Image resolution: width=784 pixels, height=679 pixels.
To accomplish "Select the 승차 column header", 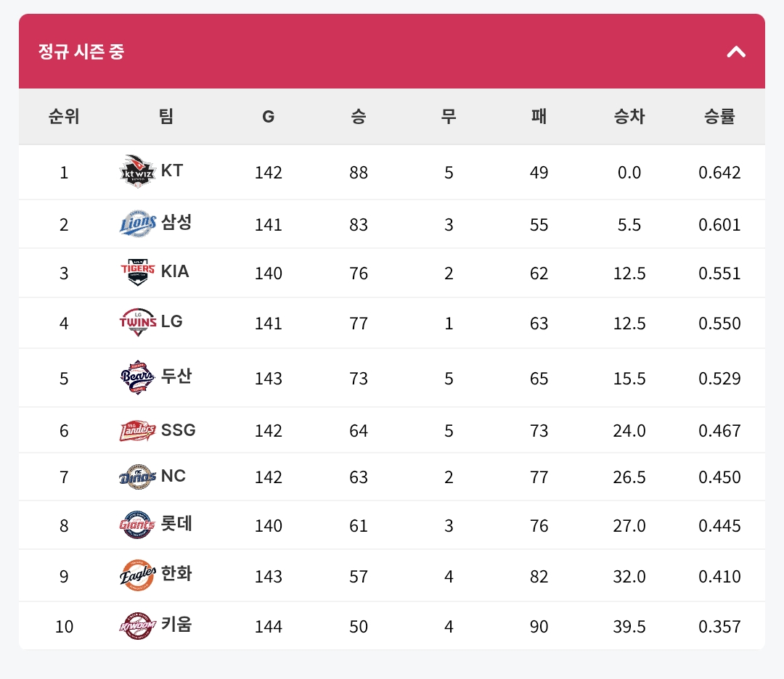I will pyautogui.click(x=629, y=116).
